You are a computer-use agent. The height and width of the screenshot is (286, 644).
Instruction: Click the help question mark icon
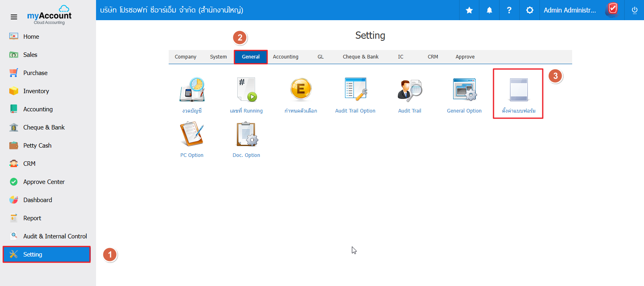pyautogui.click(x=509, y=10)
